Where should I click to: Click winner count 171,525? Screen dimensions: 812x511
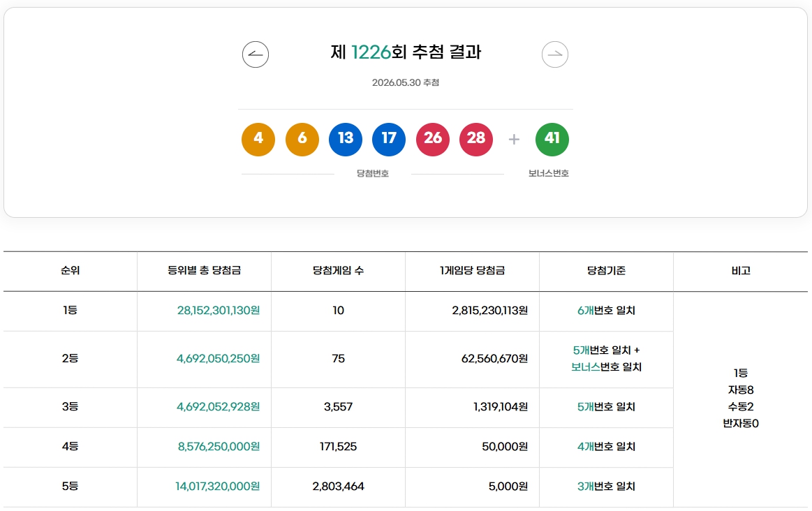pyautogui.click(x=338, y=446)
